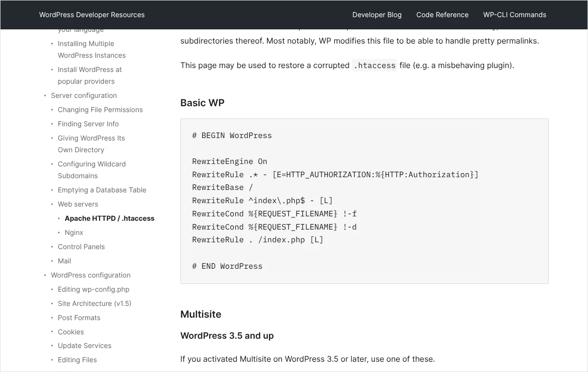
Task: Select Server configuration in sidebar
Action: [x=84, y=95]
